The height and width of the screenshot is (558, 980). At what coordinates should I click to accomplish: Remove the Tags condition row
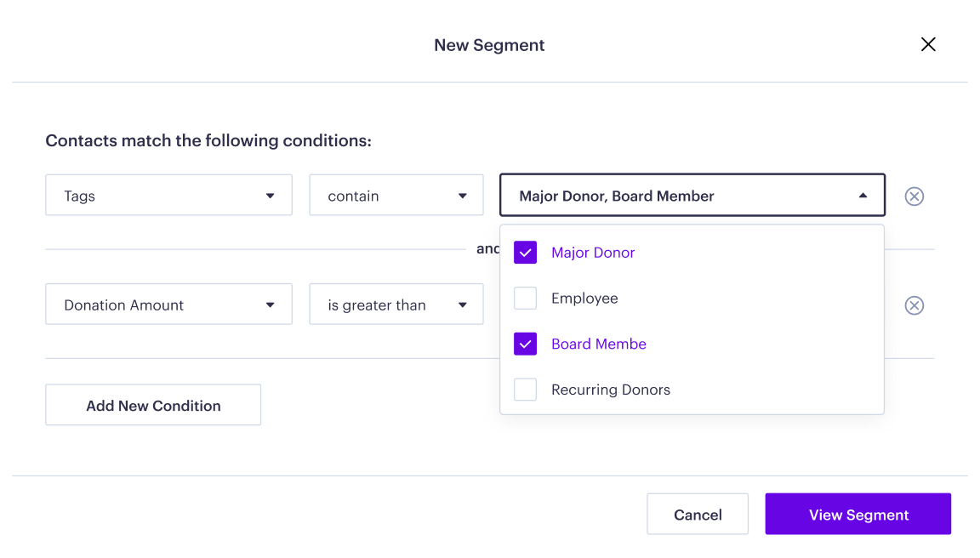click(914, 196)
